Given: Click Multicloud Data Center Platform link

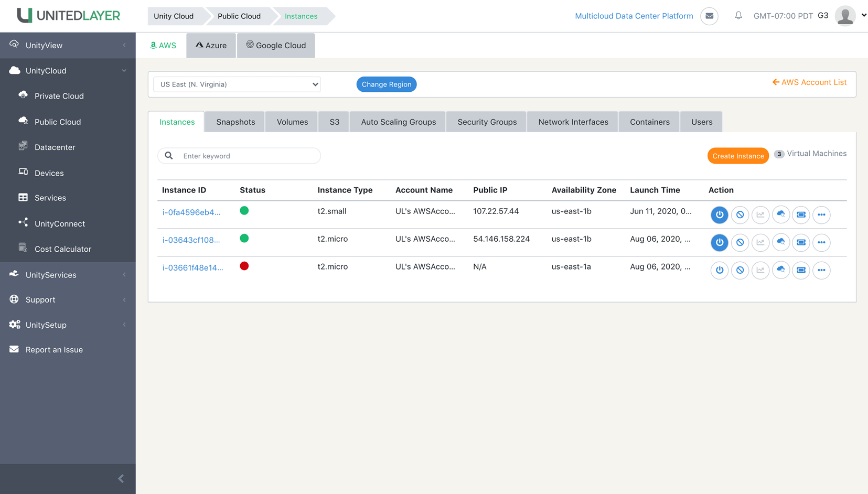Looking at the screenshot, I should [x=634, y=16].
